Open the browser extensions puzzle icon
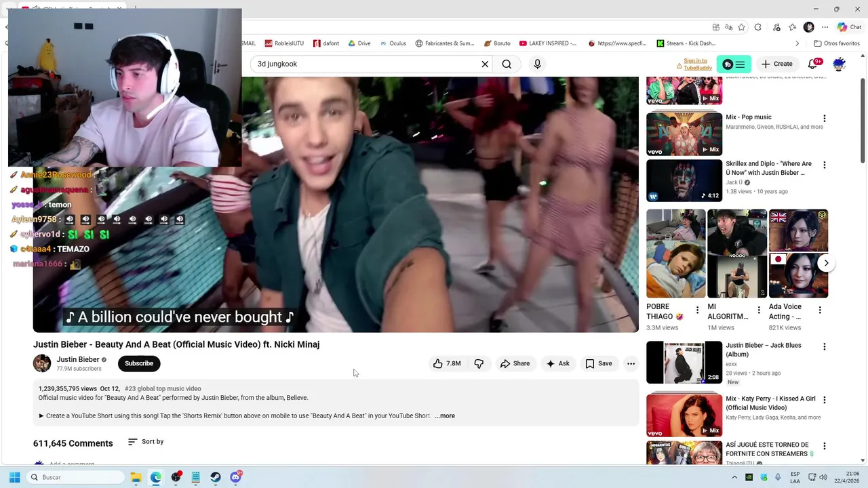Viewport: 868px width, 488px height. pos(757,27)
